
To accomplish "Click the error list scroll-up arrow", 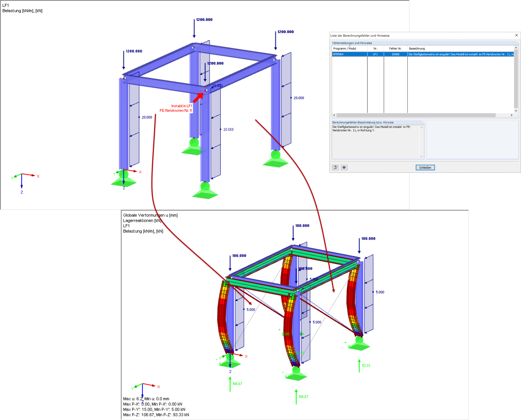I will (516, 48).
